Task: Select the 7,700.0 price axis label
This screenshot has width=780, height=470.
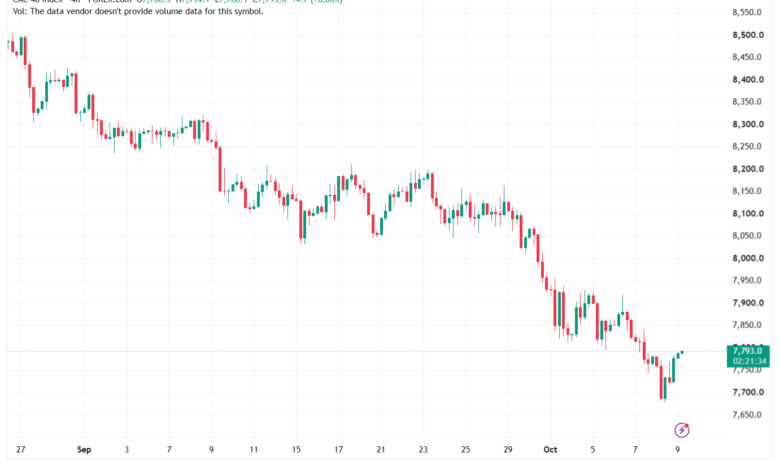Action: [x=748, y=392]
